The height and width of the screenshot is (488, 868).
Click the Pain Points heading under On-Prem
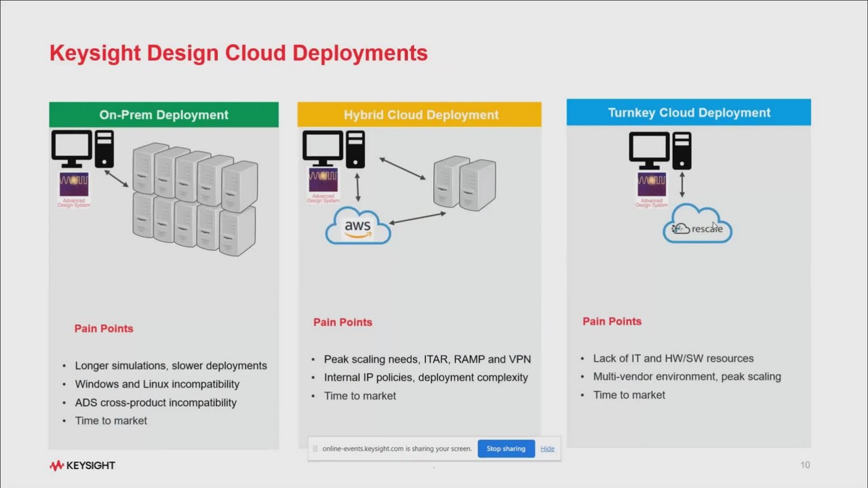click(x=104, y=328)
